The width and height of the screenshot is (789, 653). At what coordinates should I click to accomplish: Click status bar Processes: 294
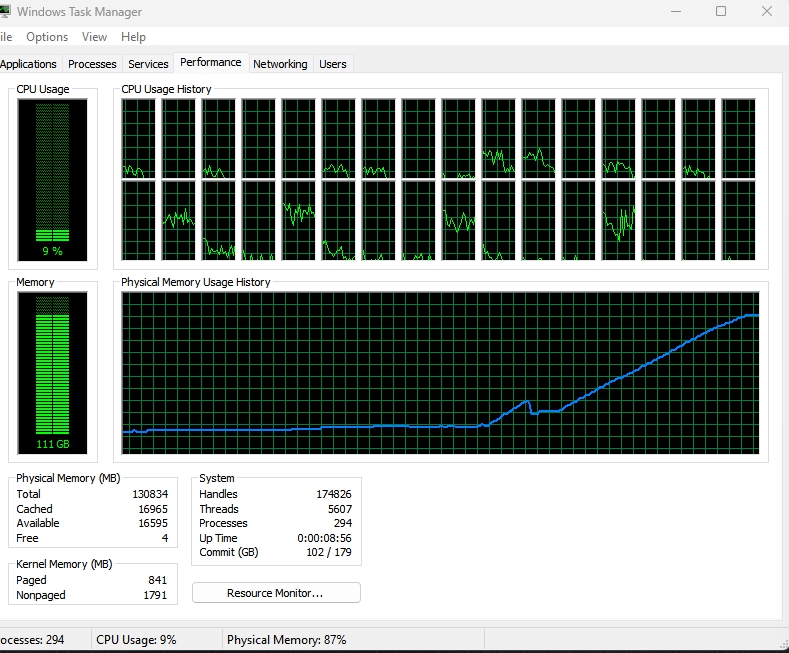pos(32,640)
